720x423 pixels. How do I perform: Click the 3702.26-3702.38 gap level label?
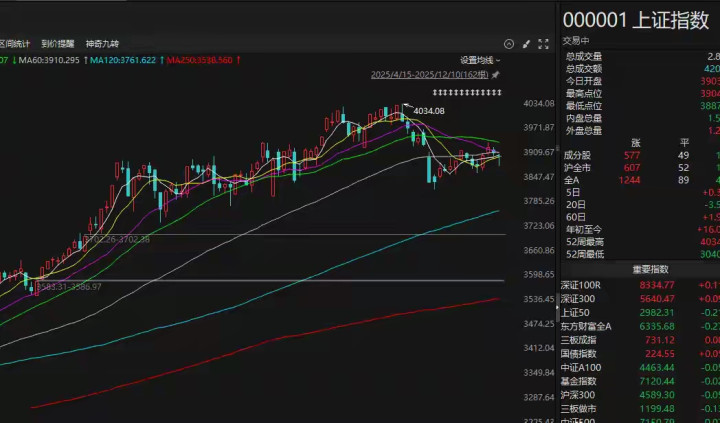click(117, 239)
